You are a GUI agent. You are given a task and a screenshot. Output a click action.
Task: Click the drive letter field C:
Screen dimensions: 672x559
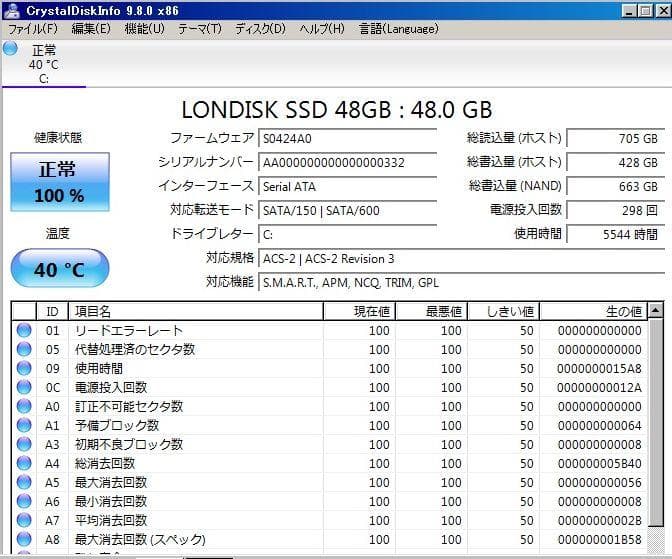[348, 234]
